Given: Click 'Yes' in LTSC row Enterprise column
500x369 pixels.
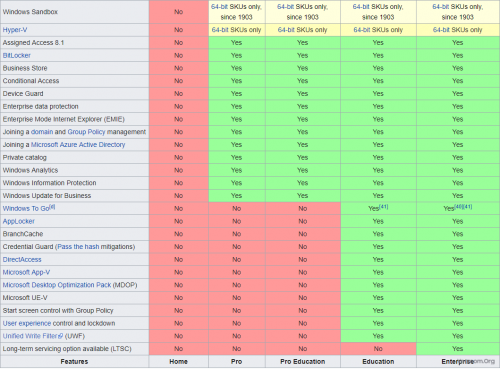Looking at the screenshot, I should click(457, 349).
